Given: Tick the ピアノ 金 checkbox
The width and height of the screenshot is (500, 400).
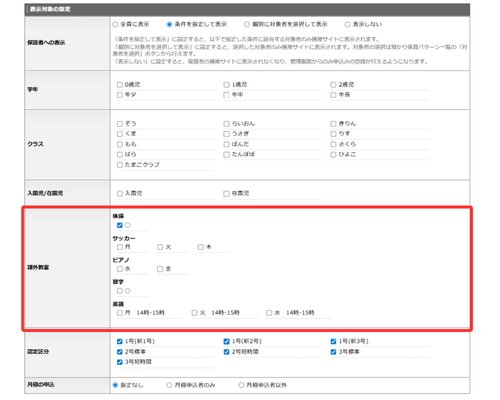Looking at the screenshot, I should (160, 269).
